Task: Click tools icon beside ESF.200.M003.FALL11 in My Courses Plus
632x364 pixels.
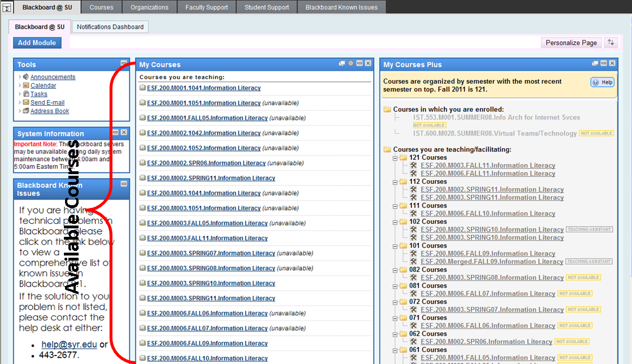Action: point(414,165)
